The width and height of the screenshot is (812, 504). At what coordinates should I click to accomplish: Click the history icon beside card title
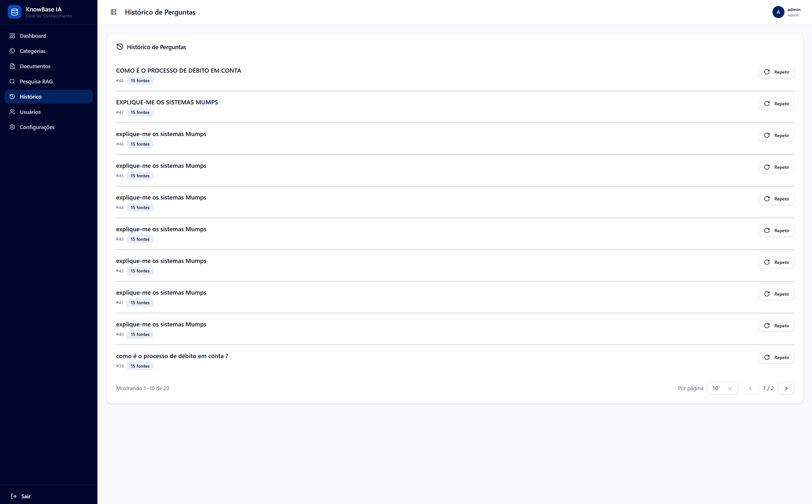tap(120, 47)
